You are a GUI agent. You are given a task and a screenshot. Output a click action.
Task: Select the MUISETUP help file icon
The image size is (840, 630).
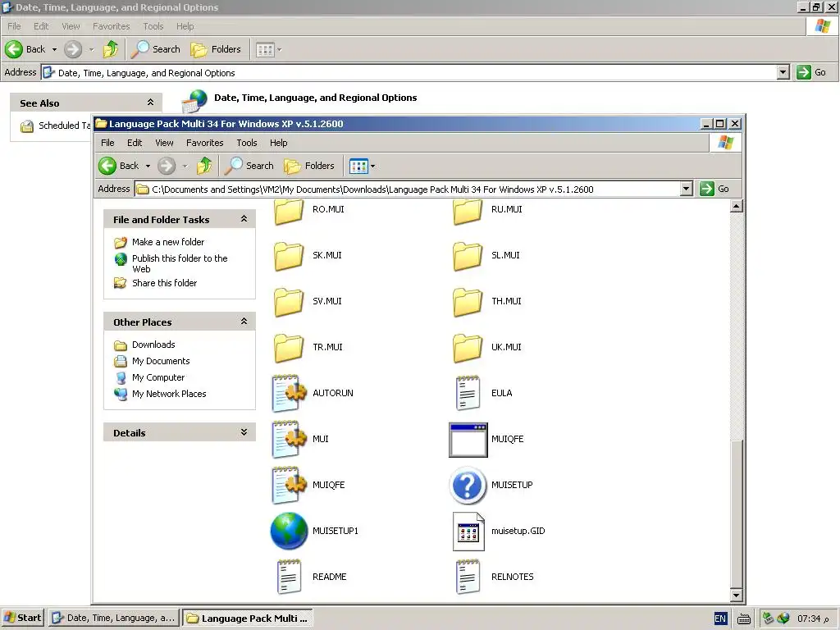pos(468,486)
